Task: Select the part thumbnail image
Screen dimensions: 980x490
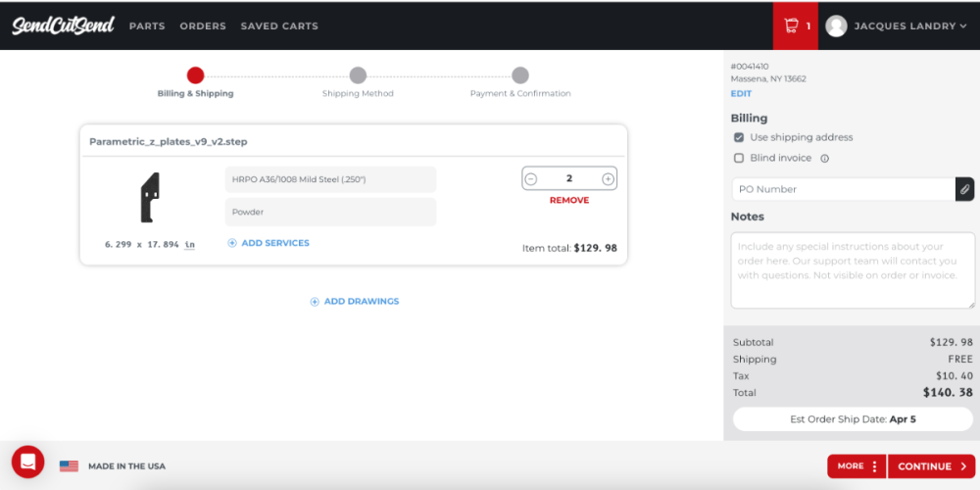Action: (149, 198)
